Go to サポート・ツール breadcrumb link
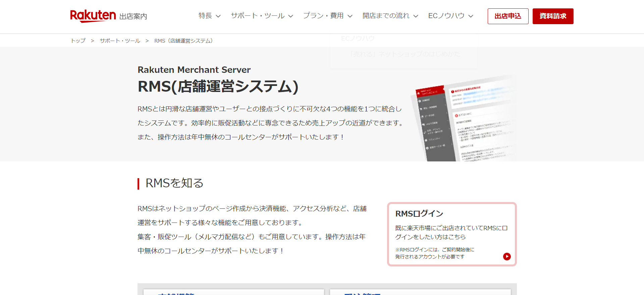The height and width of the screenshot is (295, 644). pyautogui.click(x=120, y=41)
